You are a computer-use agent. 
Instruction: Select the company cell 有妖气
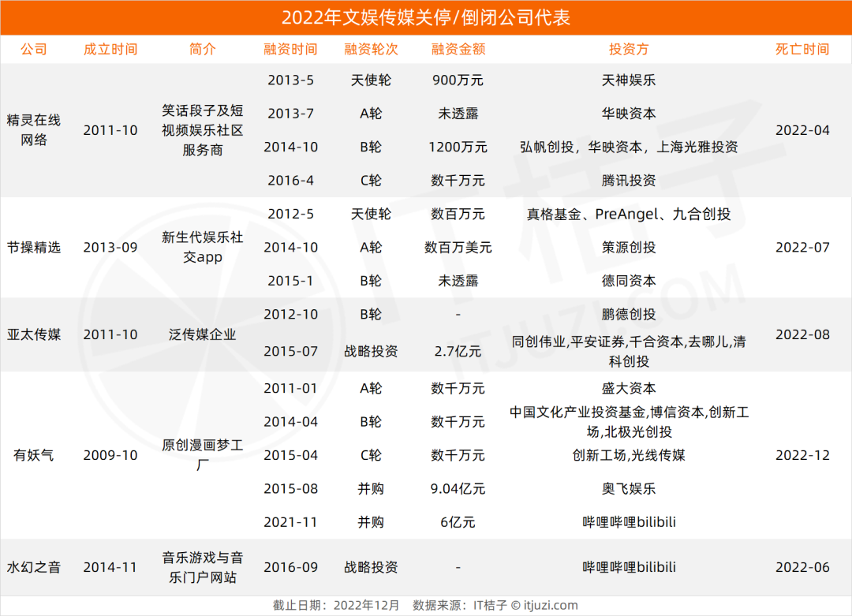coord(34,455)
